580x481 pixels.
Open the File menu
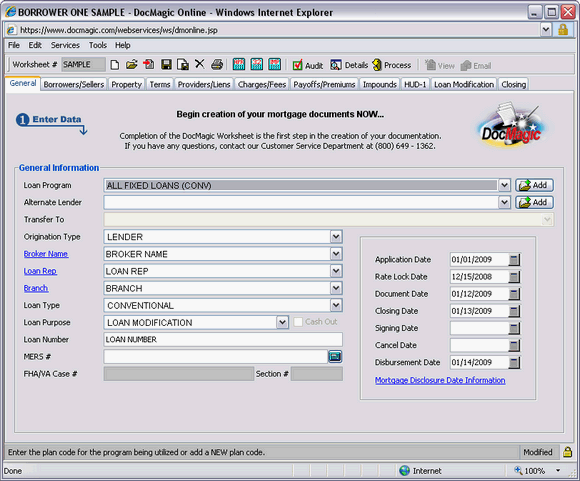14,45
